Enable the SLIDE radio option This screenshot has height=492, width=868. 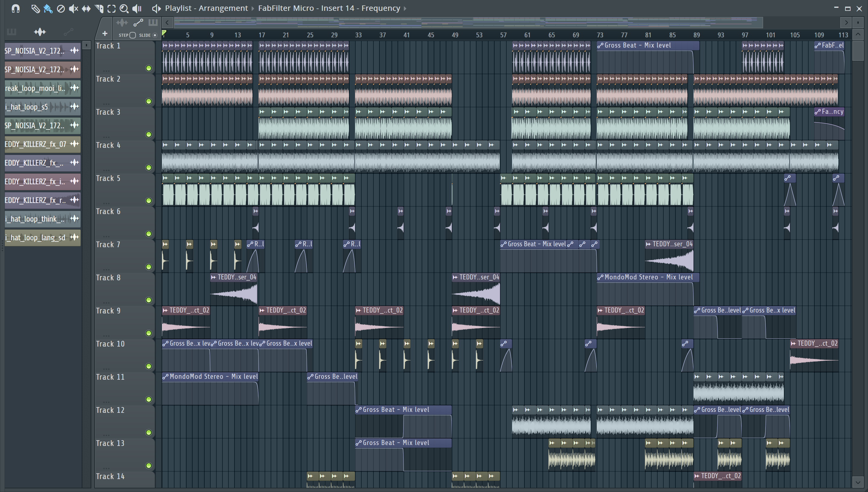click(x=155, y=35)
